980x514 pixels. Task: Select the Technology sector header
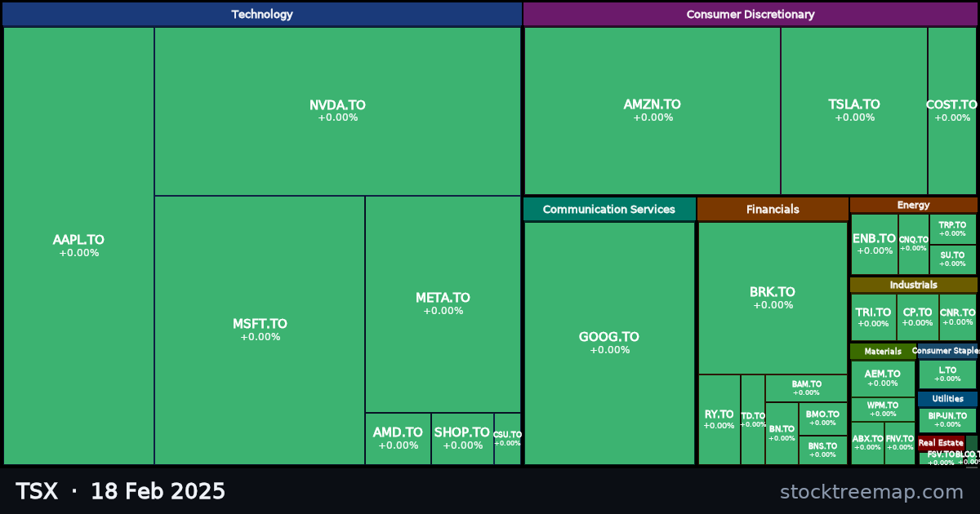(261, 14)
